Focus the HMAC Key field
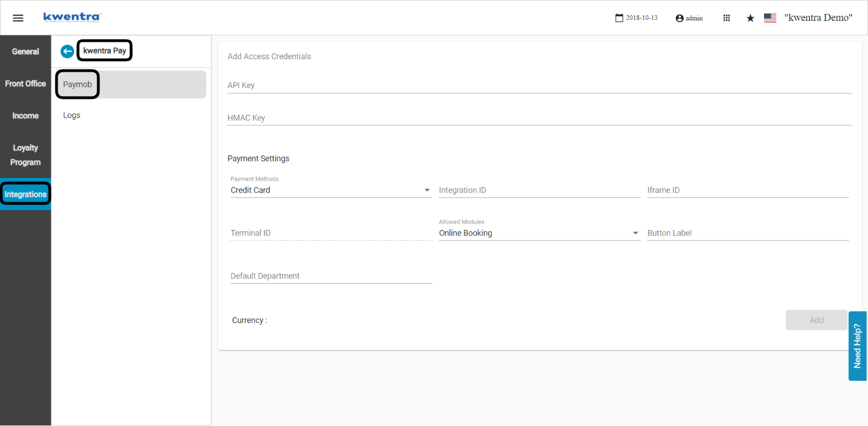 click(x=539, y=118)
